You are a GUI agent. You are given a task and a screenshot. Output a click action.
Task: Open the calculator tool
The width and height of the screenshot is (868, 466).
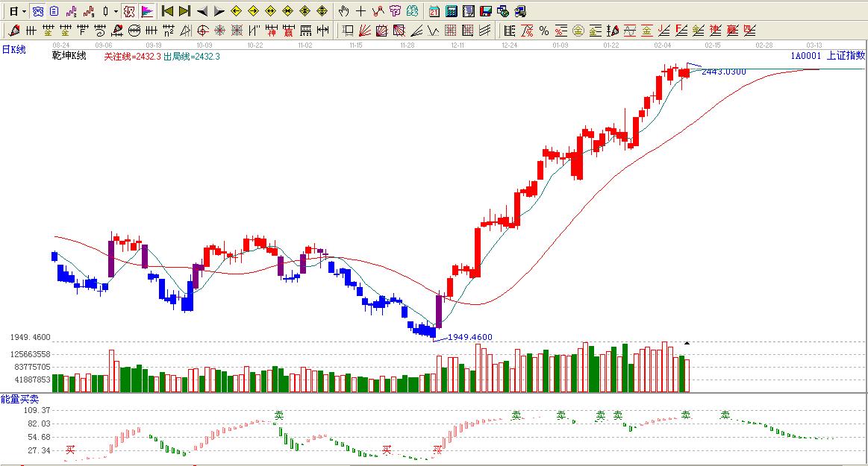click(x=452, y=11)
